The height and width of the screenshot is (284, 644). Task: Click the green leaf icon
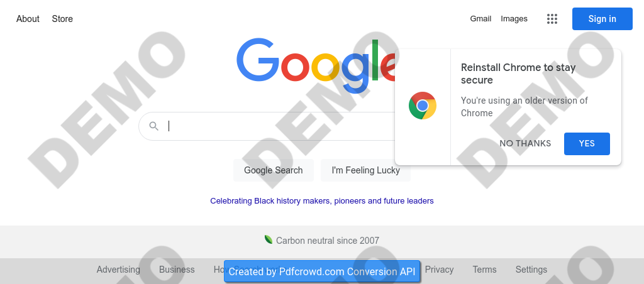[x=269, y=239]
